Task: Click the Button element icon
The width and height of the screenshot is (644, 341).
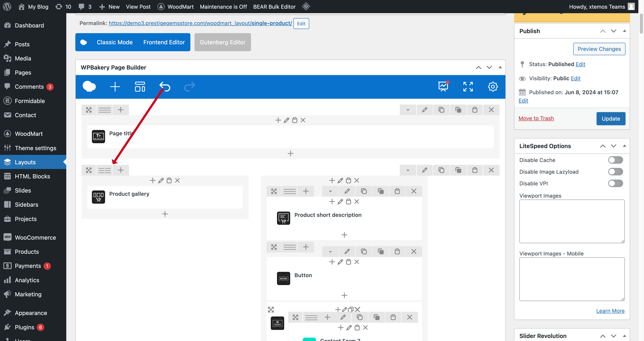Action: tap(283, 278)
